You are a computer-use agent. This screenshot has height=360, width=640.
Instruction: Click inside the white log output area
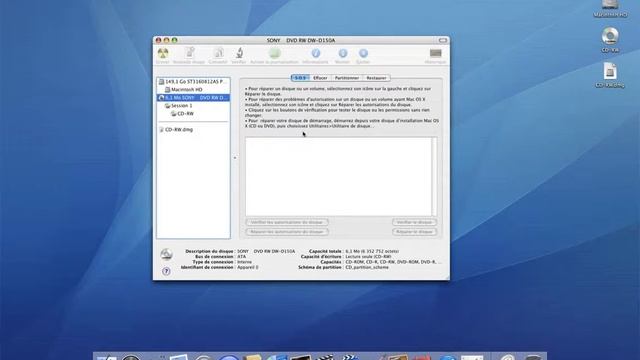tap(338, 176)
